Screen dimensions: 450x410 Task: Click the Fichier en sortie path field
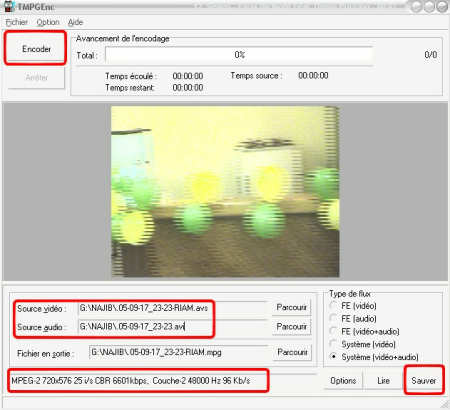point(179,352)
